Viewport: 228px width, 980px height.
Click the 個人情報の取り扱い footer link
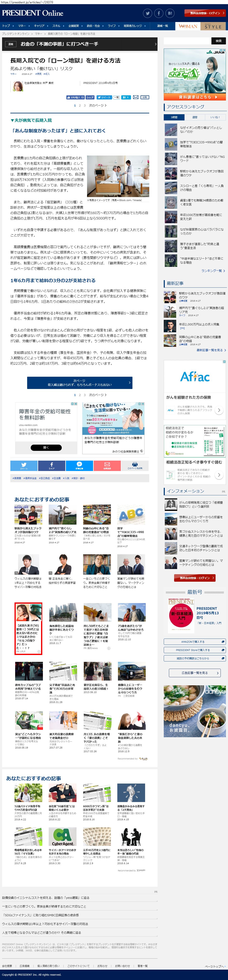point(48,966)
